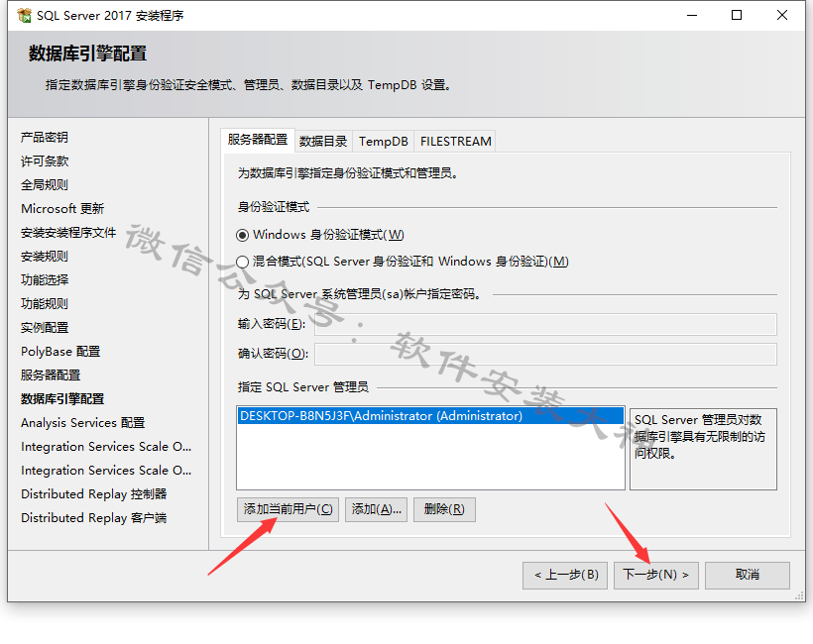813x644 pixels.
Task: Click 安装规则 step in sidebar
Action: click(x=45, y=257)
